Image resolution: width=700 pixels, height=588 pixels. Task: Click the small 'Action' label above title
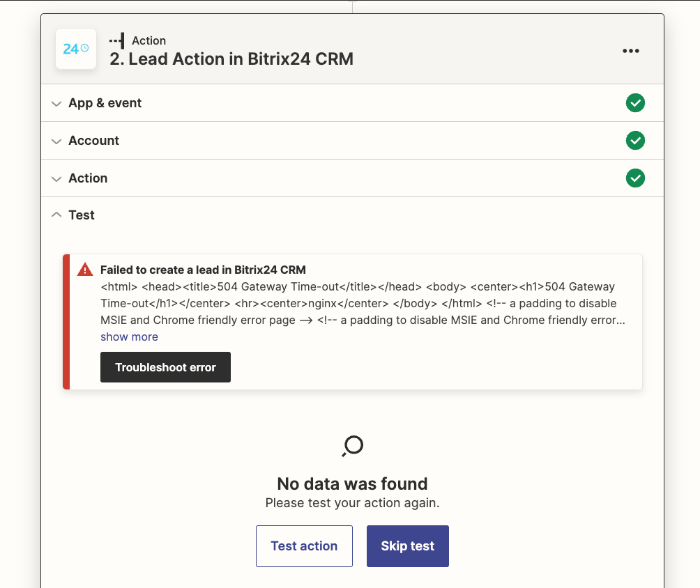(149, 40)
